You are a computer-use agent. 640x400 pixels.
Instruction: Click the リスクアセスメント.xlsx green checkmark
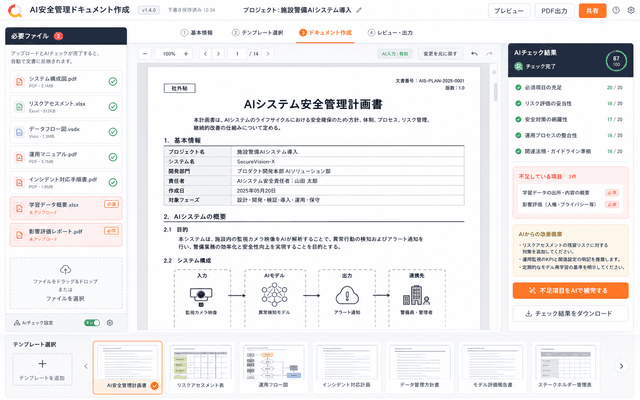113,107
